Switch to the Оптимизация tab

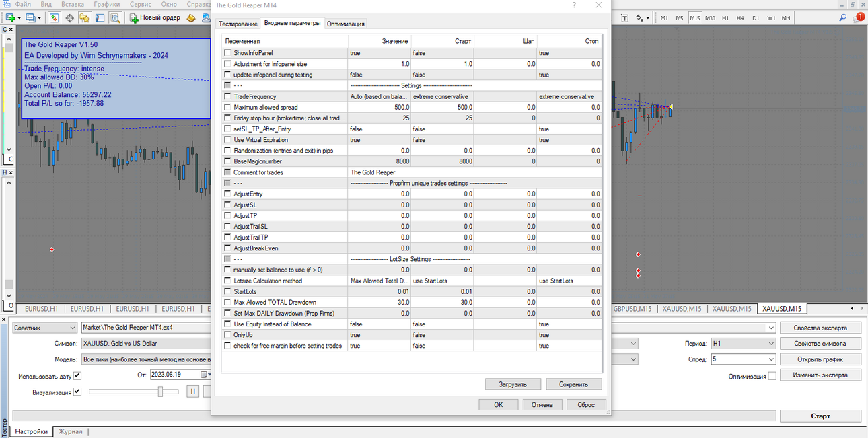[x=346, y=24]
